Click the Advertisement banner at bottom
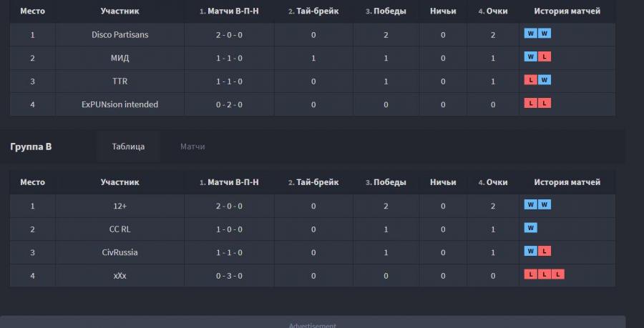 313,322
